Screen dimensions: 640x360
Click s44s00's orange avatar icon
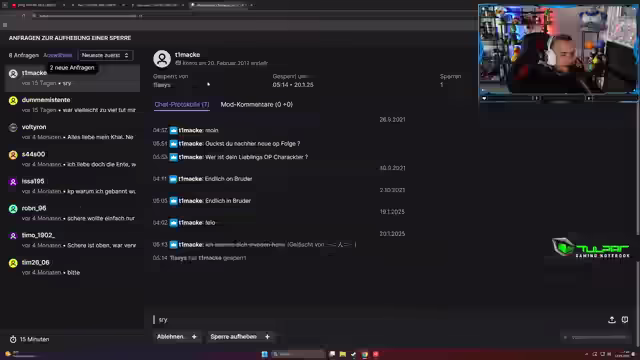pyautogui.click(x=13, y=155)
